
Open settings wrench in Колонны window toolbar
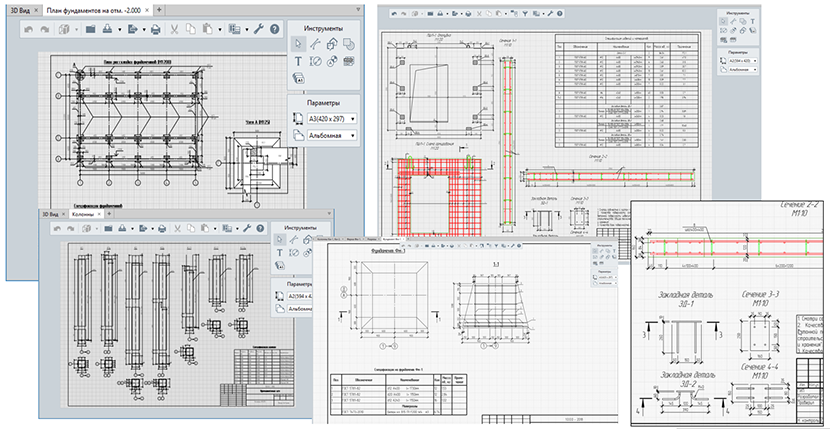pos(247,228)
